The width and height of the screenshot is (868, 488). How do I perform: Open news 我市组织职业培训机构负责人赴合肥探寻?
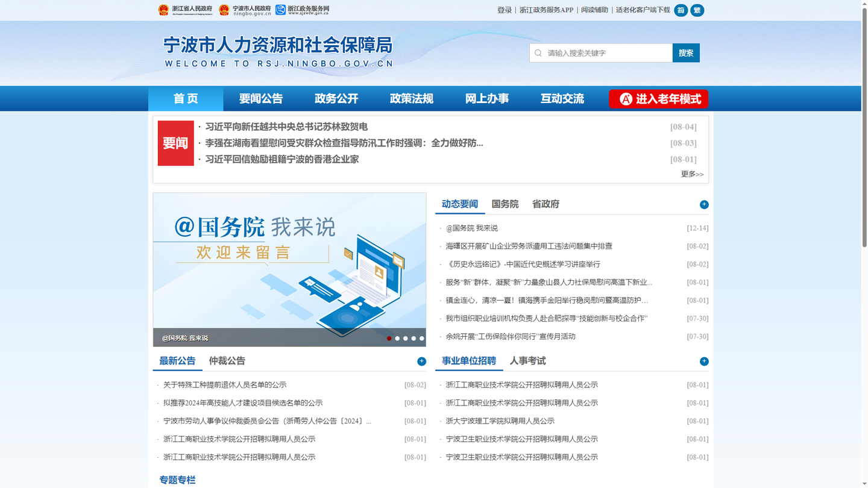click(x=547, y=319)
